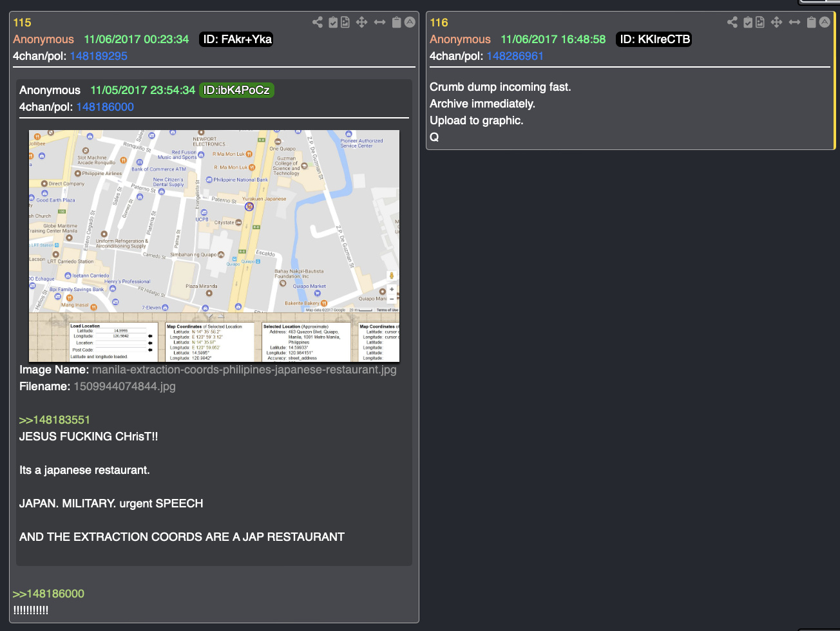This screenshot has width=840, height=631.
Task: Click timestamp 11/06/2017 16:48:58
Action: click(x=553, y=39)
